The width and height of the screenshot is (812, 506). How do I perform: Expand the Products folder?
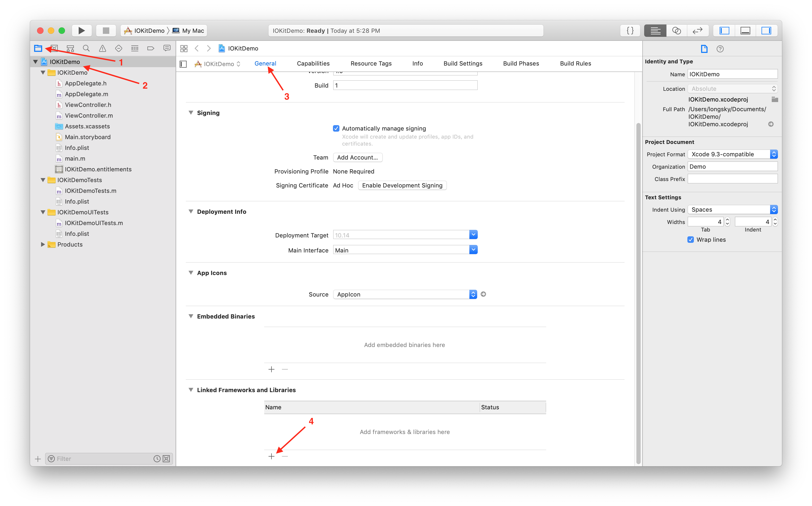43,244
